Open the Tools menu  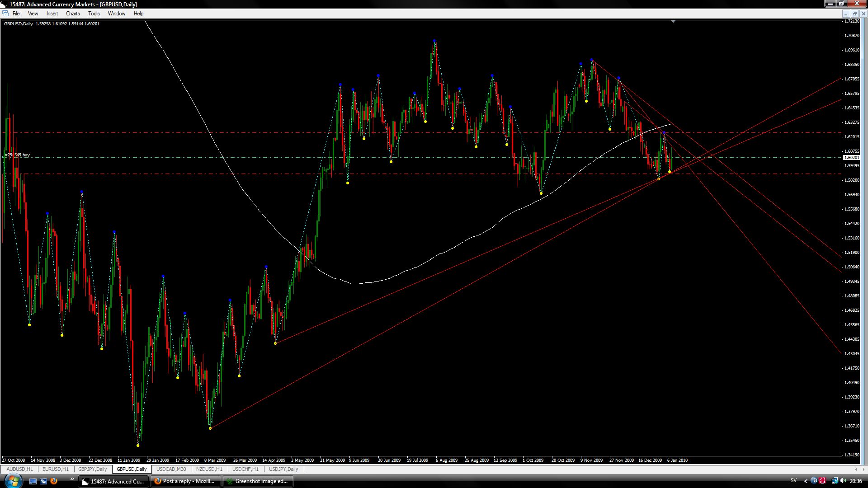pos(94,14)
